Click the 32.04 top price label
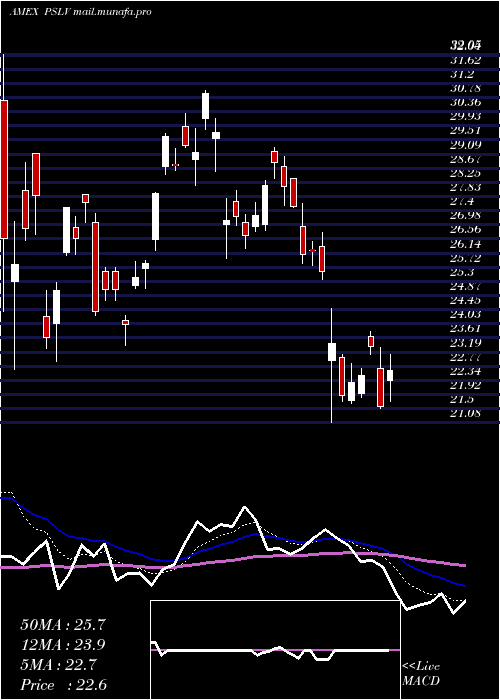This screenshot has height=700, width=500. 466,45
